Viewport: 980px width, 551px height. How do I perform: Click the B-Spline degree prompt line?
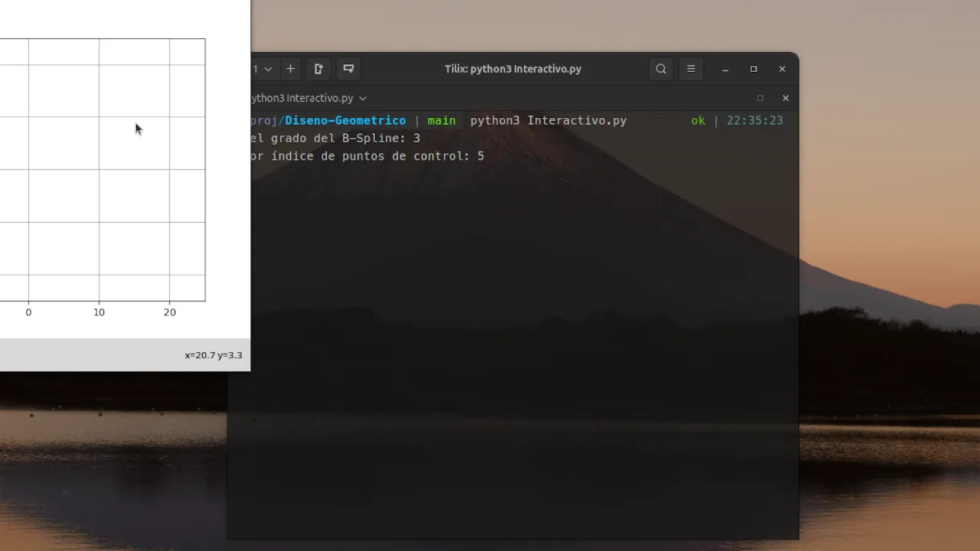coord(335,139)
